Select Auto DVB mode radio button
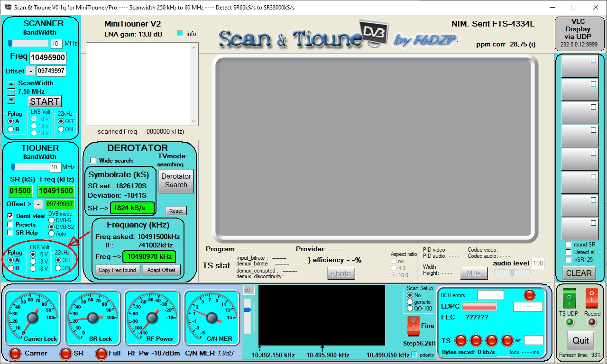This screenshot has width=607, height=364. (x=52, y=234)
